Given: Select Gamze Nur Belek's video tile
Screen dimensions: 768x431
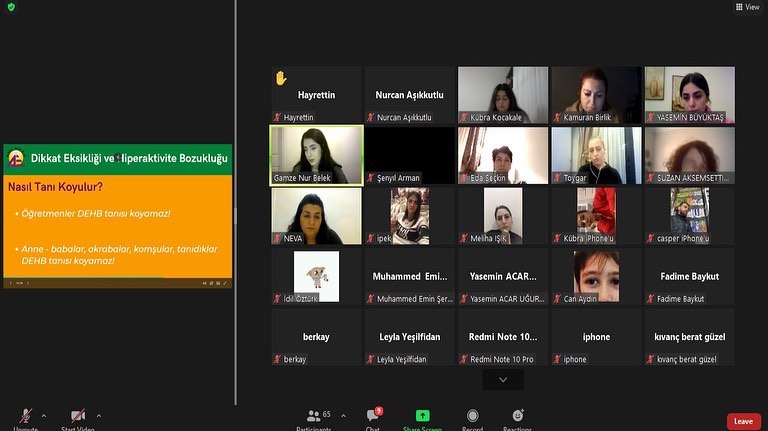Looking at the screenshot, I should (x=316, y=155).
